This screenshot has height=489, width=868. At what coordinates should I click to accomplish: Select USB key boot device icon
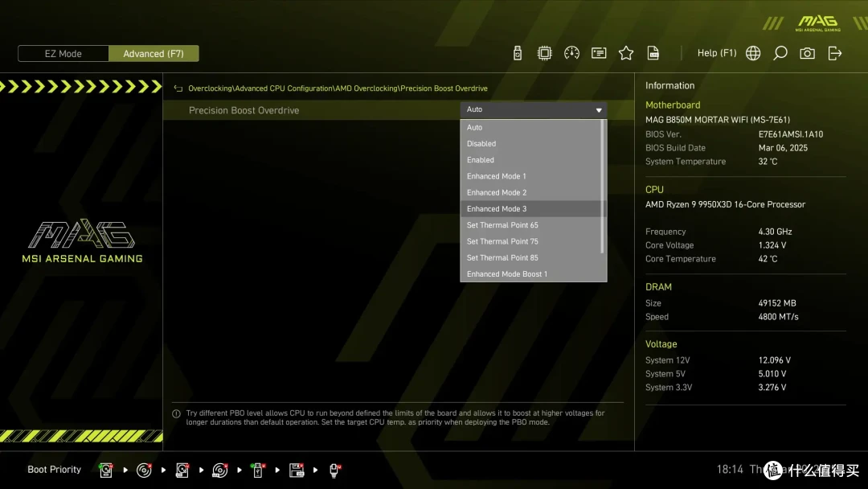pos(257,471)
